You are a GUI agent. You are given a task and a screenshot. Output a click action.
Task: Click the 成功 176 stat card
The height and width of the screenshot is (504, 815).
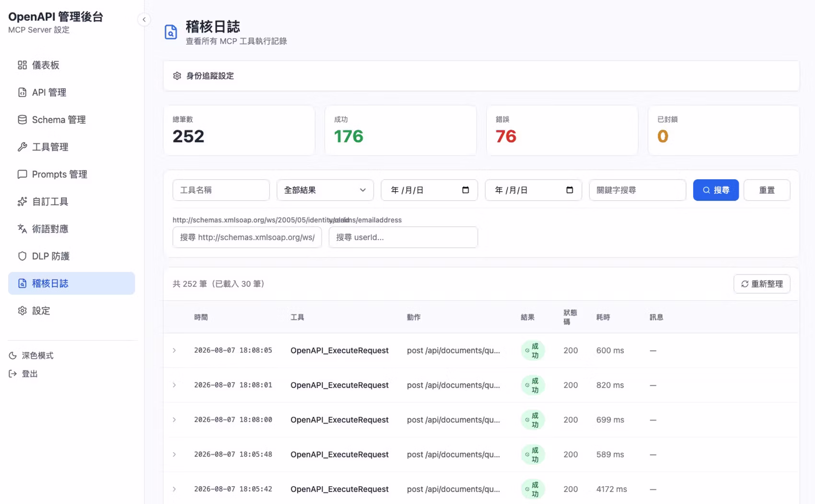coord(401,130)
